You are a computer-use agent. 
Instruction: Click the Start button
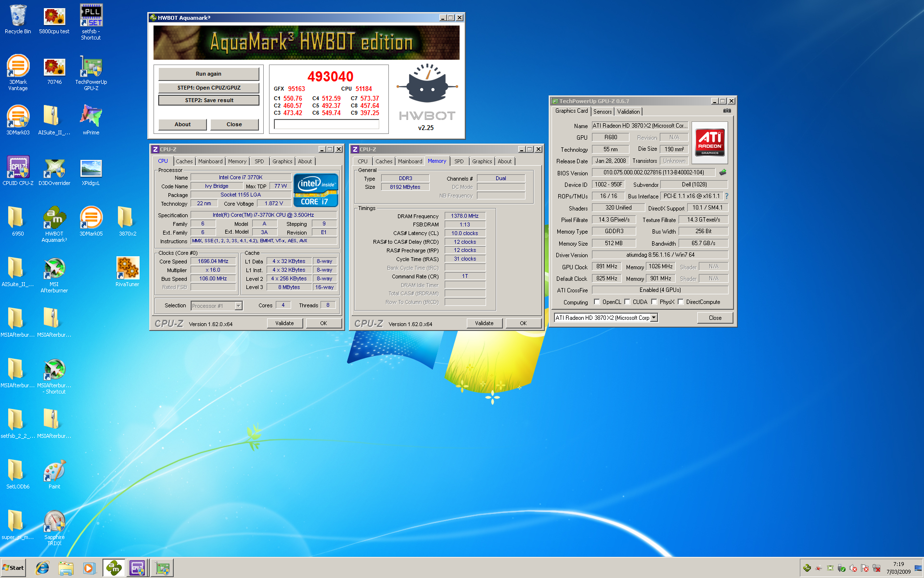[x=13, y=568]
